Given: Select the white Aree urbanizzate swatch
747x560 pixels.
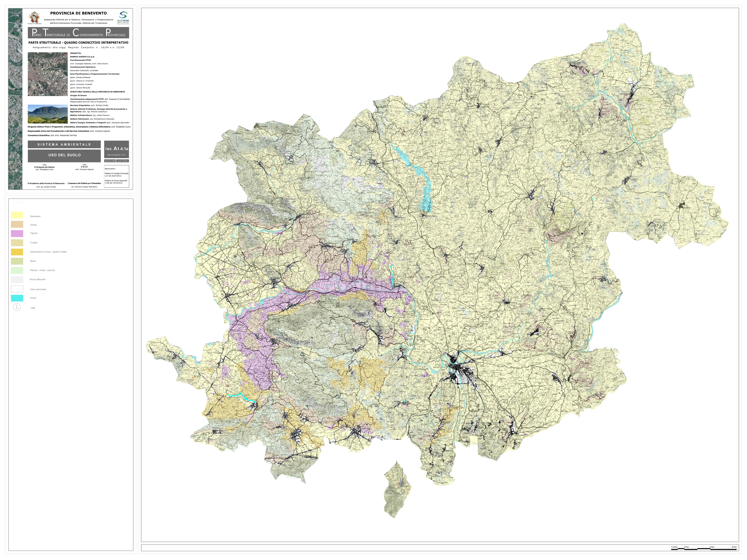Looking at the screenshot, I should [17, 289].
